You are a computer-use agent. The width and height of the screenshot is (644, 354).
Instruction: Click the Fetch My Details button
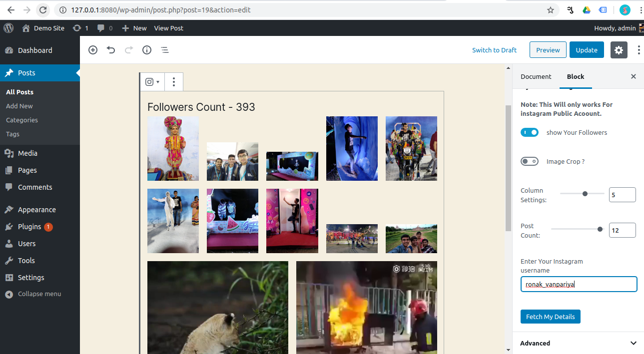550,316
